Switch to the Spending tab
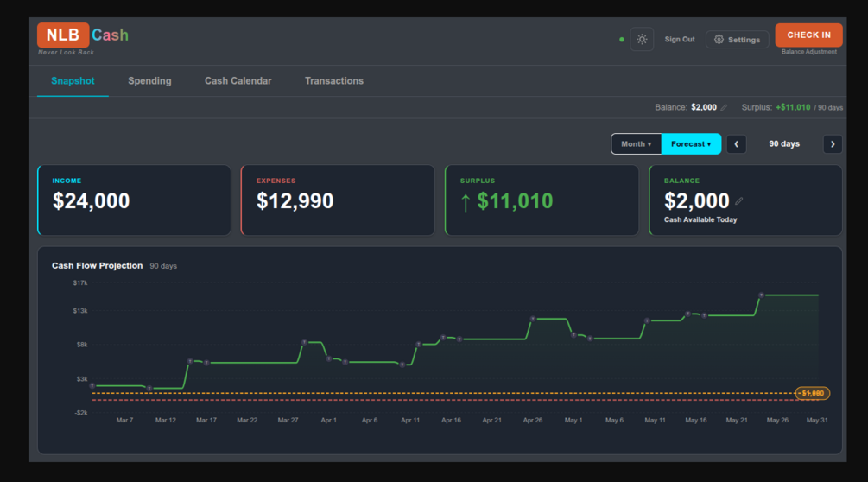The width and height of the screenshot is (868, 482). click(149, 81)
